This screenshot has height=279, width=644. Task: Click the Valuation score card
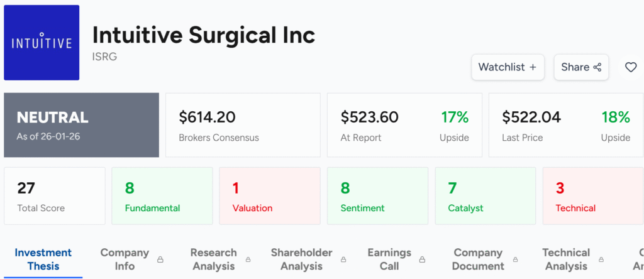(270, 196)
